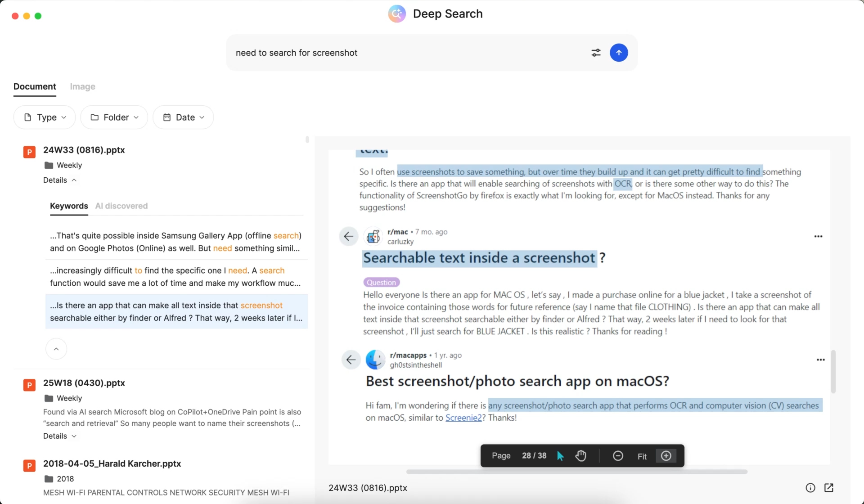Expand Details under 25W18 (0430).pptx
The width and height of the screenshot is (864, 504).
[60, 436]
